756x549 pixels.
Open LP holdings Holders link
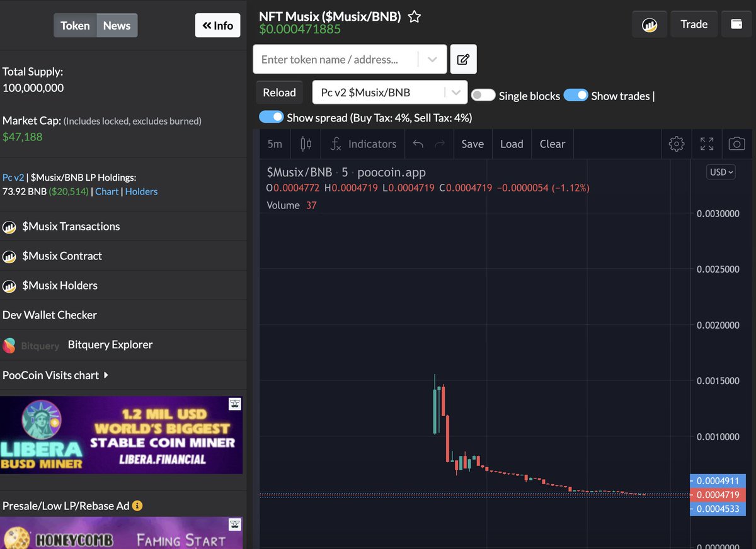pyautogui.click(x=141, y=191)
